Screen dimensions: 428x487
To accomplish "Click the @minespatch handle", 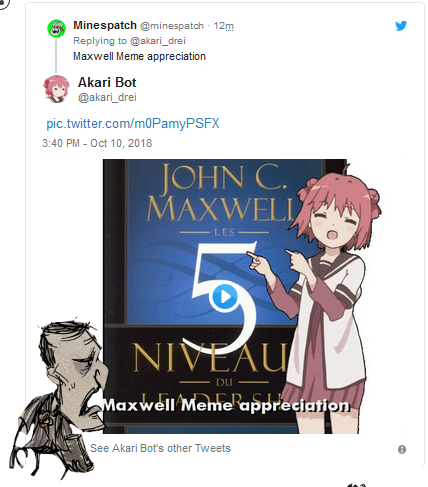I will [x=172, y=26].
